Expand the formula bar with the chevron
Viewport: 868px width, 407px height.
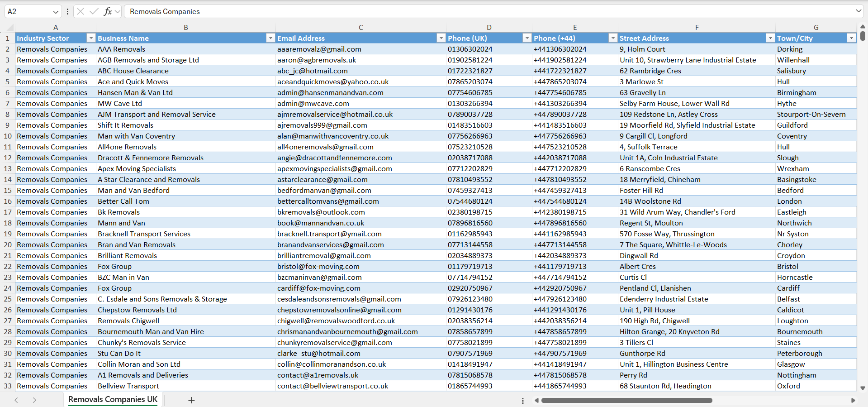coord(859,11)
